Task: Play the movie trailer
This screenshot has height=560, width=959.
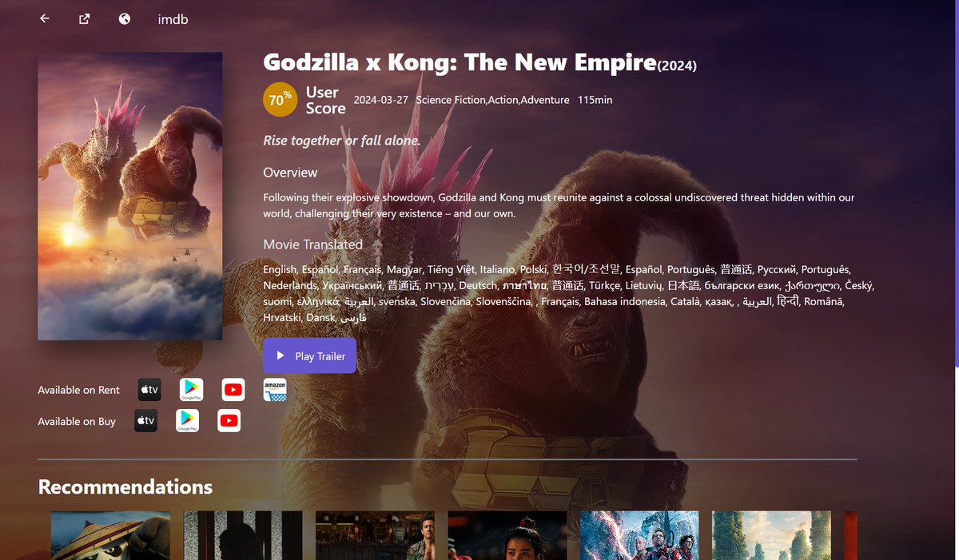Action: pos(309,355)
